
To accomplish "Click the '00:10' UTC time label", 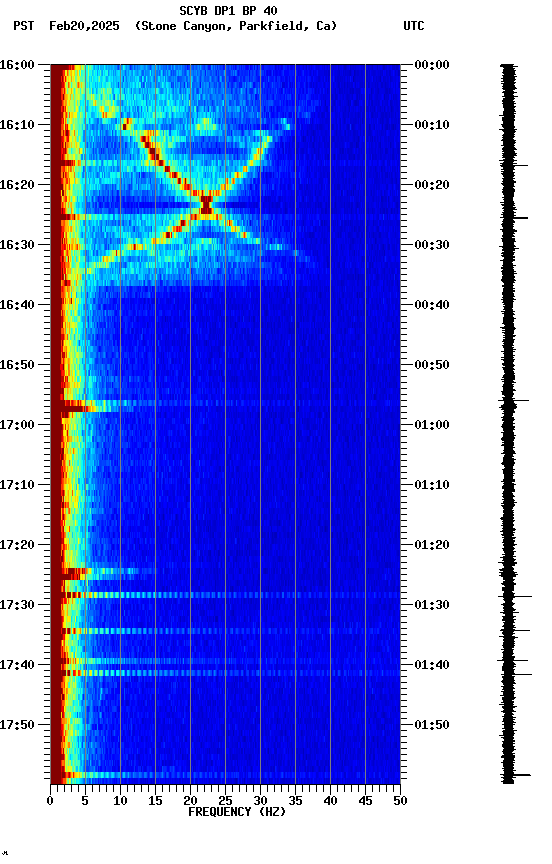I will click(x=432, y=125).
